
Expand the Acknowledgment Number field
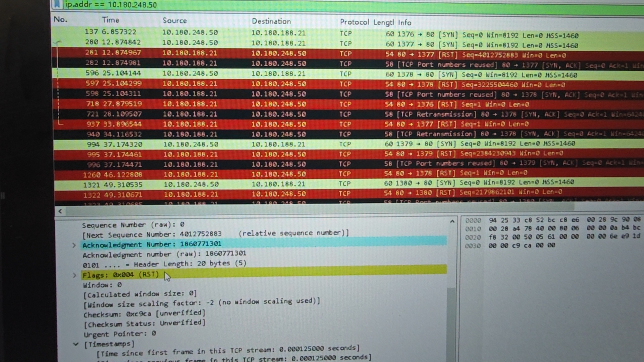pyautogui.click(x=74, y=245)
